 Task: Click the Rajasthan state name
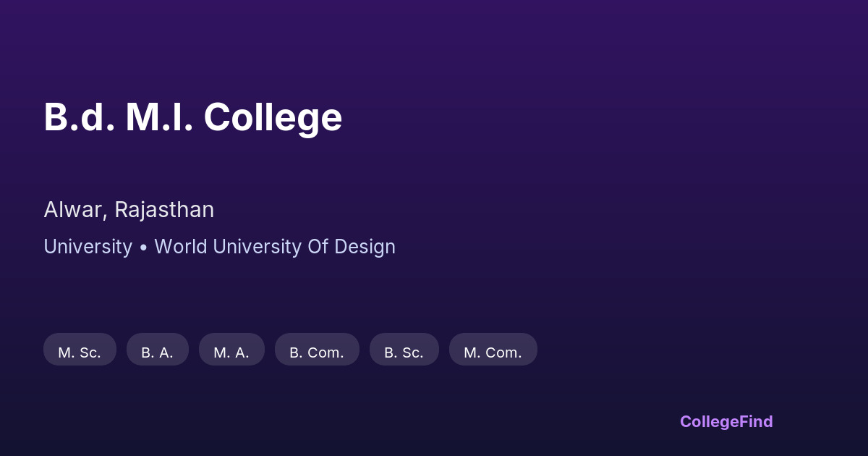(x=164, y=210)
